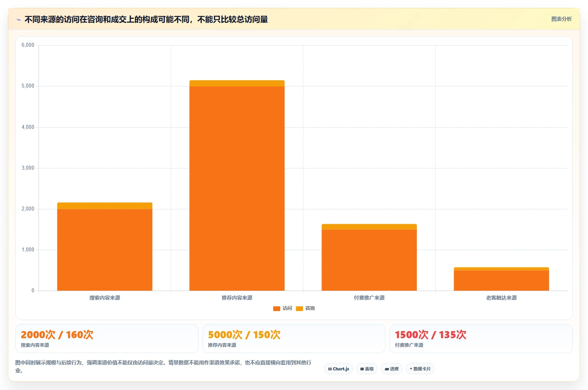Click the 咨询 bar segment atop 老客触达来源
The image size is (588, 390).
(502, 269)
